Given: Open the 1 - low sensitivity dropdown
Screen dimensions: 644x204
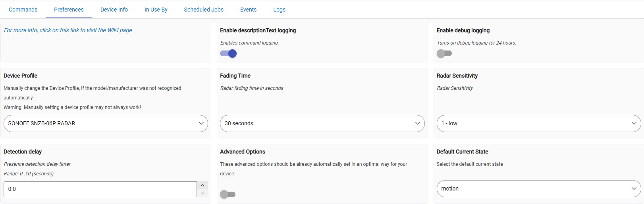Looking at the screenshot, I should pos(539,123).
